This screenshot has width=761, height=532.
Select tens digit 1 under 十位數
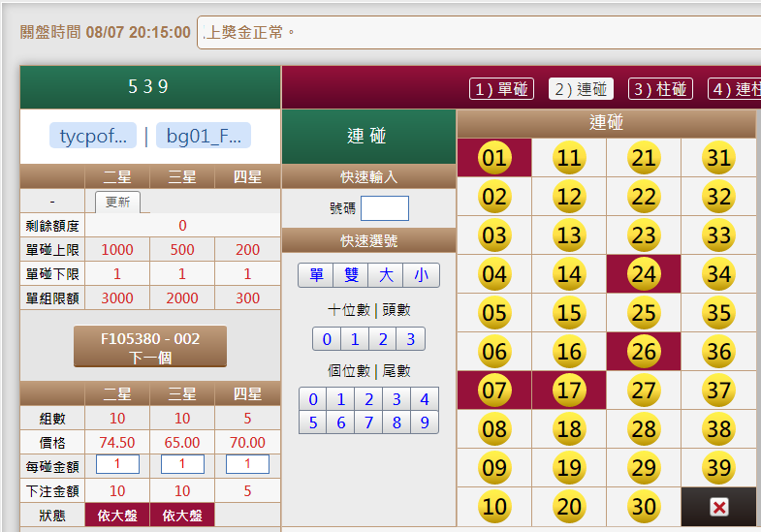click(355, 339)
